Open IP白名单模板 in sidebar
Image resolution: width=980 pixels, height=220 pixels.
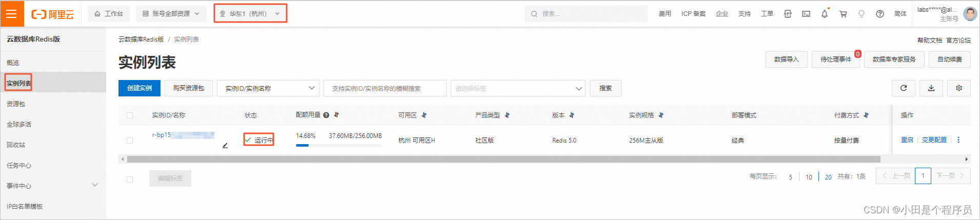pyautogui.click(x=25, y=206)
